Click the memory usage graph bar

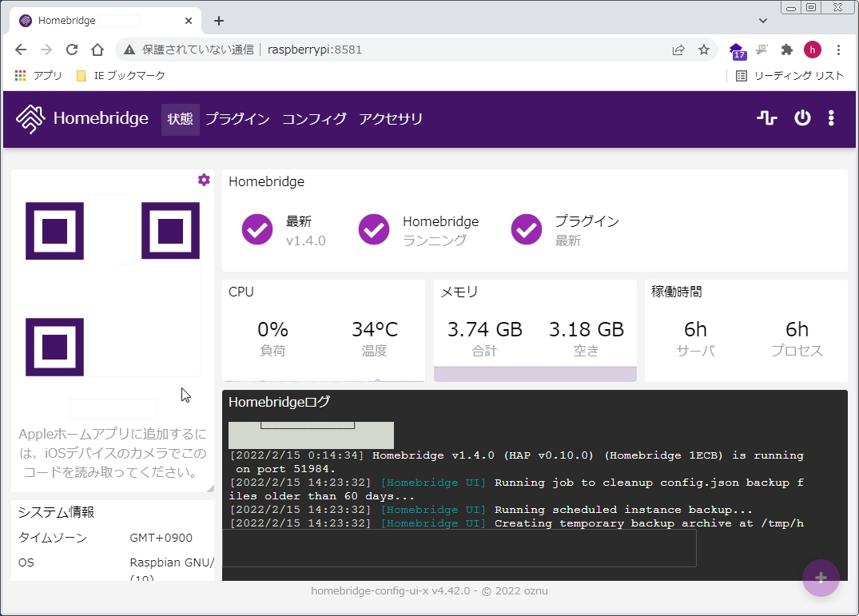point(535,374)
